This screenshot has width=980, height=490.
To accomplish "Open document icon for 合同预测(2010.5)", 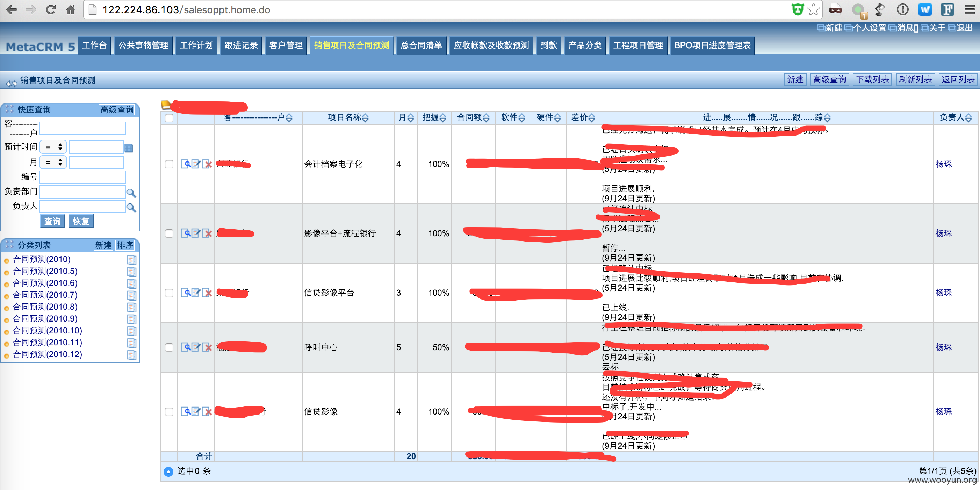I will [132, 272].
